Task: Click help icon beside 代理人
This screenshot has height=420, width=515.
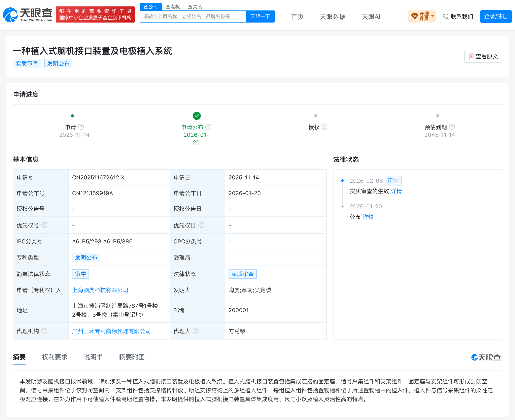Action: (x=196, y=331)
